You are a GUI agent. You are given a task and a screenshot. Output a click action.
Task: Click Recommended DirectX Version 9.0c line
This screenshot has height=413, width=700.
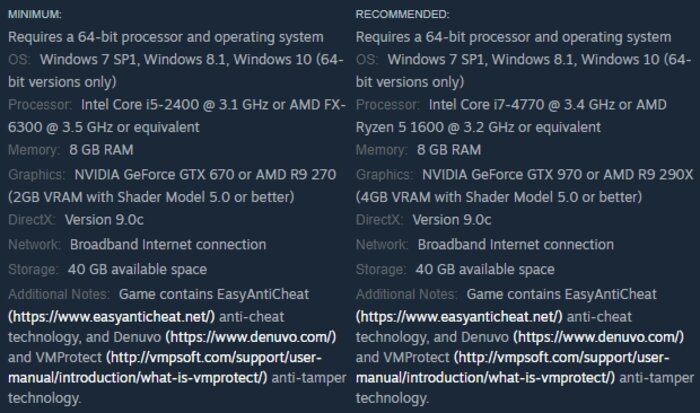click(424, 220)
